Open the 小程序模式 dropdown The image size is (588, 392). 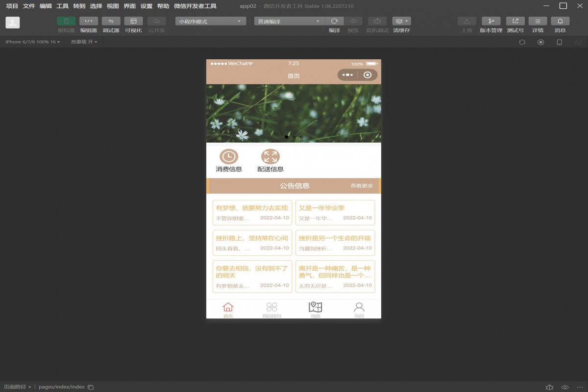click(210, 21)
